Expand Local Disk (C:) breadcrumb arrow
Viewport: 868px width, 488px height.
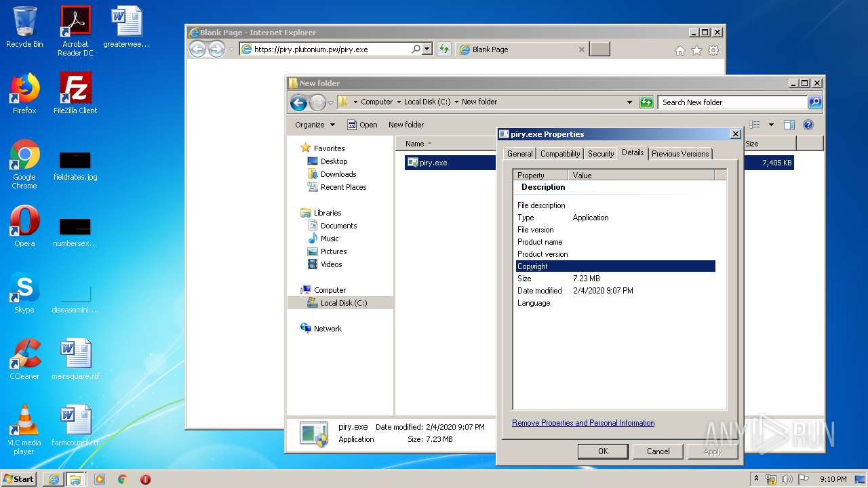tap(456, 102)
